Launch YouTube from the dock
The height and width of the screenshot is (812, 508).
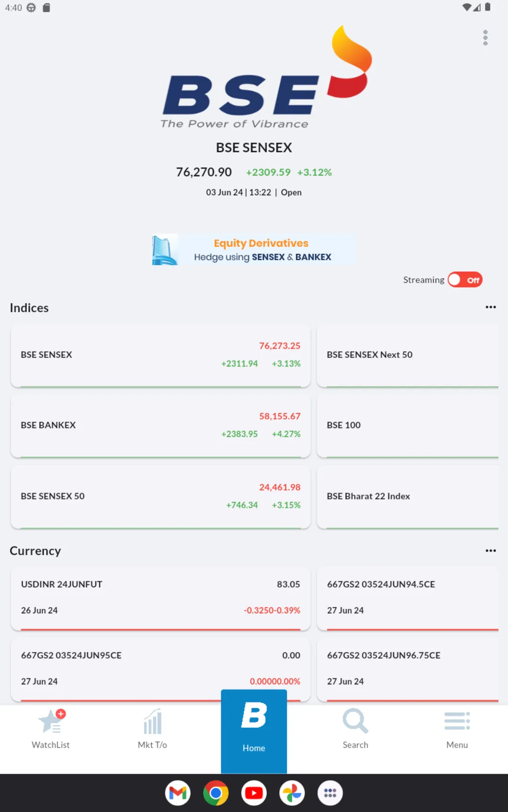(254, 793)
